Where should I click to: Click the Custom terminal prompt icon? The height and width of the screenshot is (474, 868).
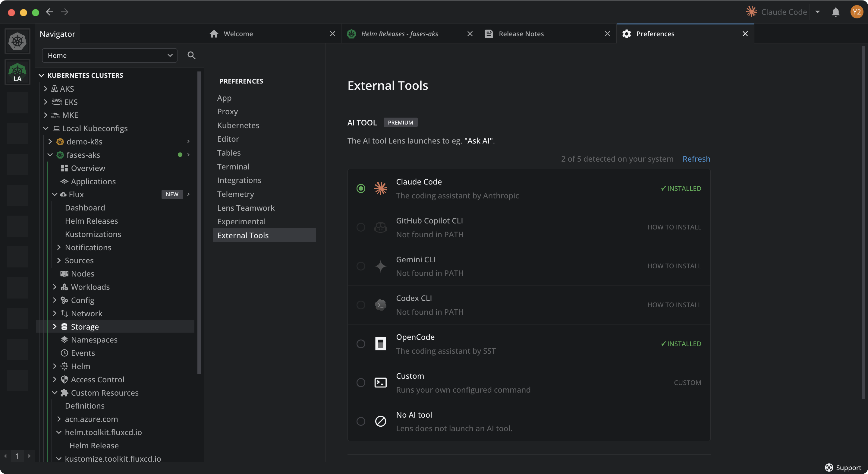pyautogui.click(x=380, y=382)
